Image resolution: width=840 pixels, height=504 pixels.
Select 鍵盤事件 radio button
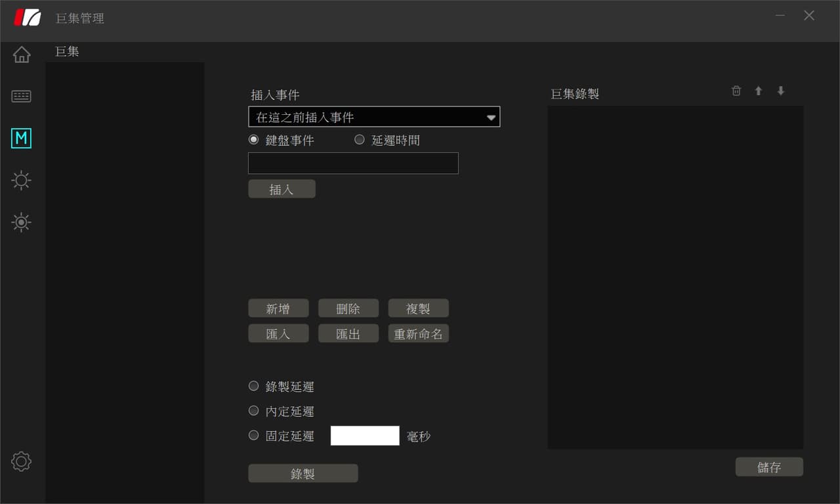point(254,139)
